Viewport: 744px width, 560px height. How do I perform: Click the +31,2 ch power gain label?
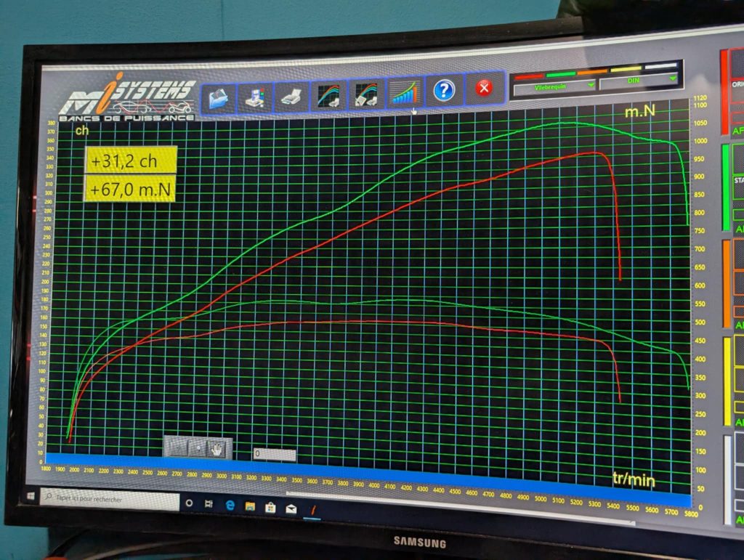(x=130, y=160)
